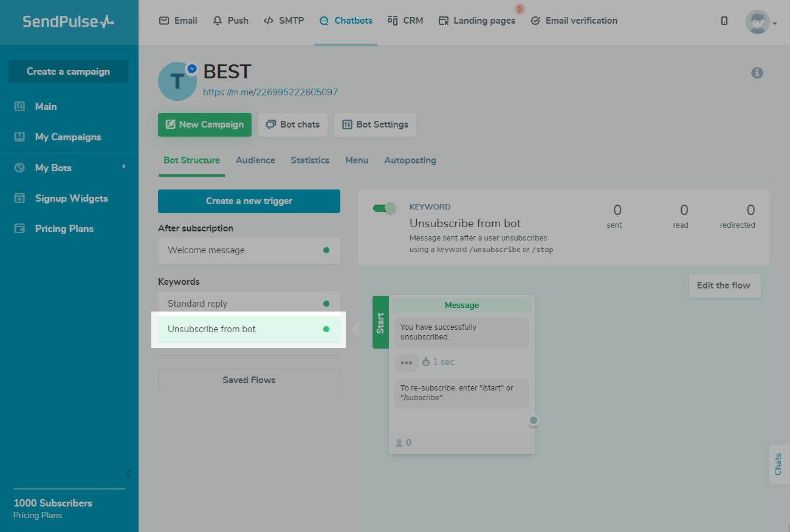Click the SendPulse logo
This screenshot has width=790, height=532.
(x=68, y=21)
